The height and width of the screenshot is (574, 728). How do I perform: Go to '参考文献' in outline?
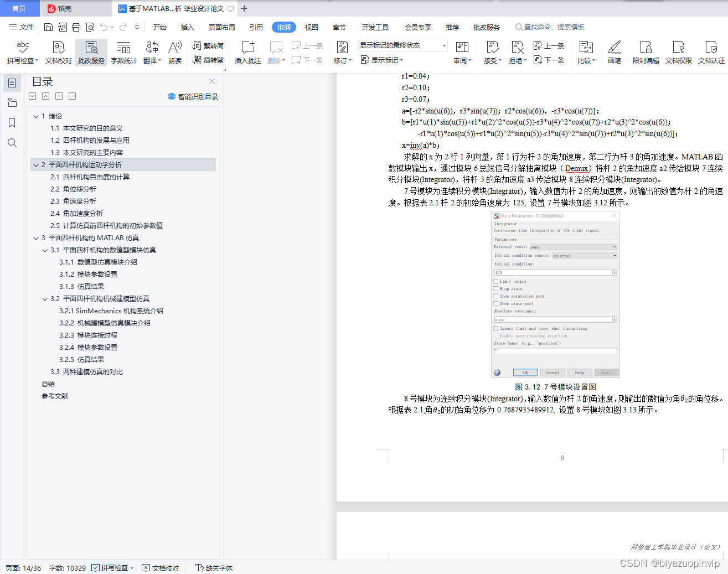[x=55, y=396]
